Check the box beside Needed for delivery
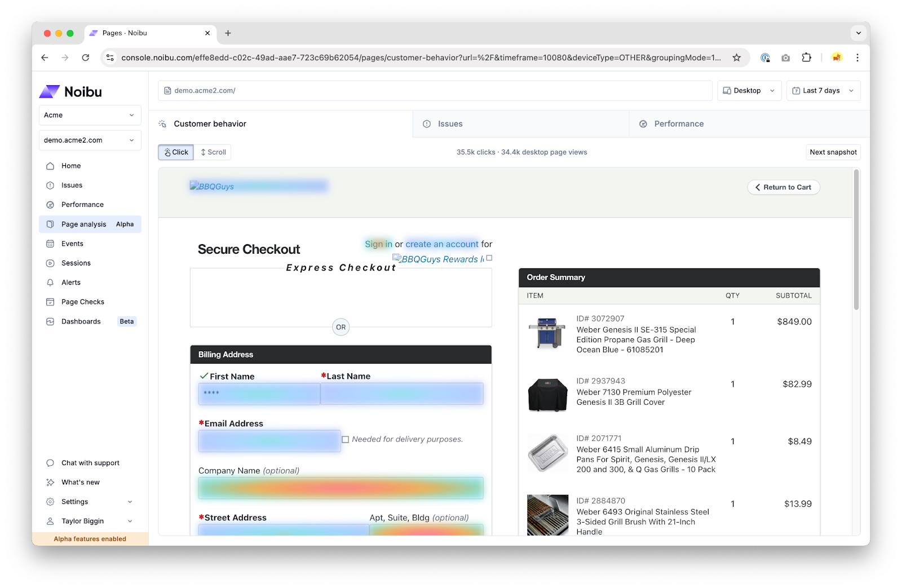The height and width of the screenshot is (588, 902). coord(346,440)
